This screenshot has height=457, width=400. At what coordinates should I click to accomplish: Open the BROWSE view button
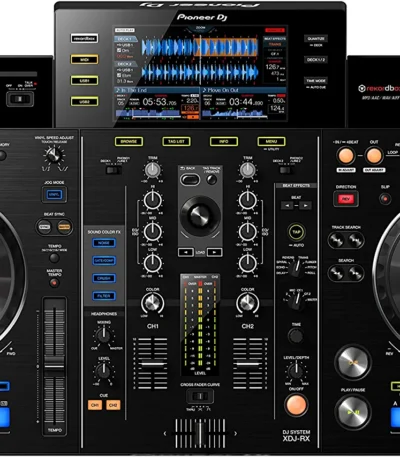pos(129,142)
